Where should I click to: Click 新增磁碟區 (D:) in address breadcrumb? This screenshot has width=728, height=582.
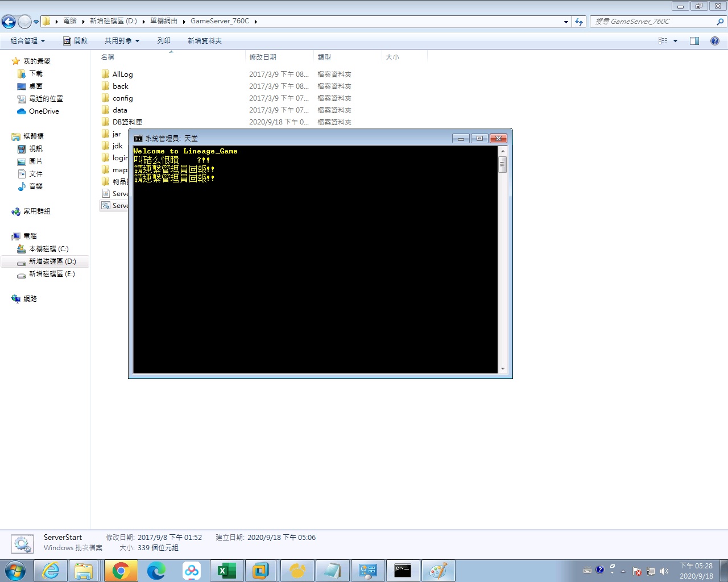click(113, 21)
